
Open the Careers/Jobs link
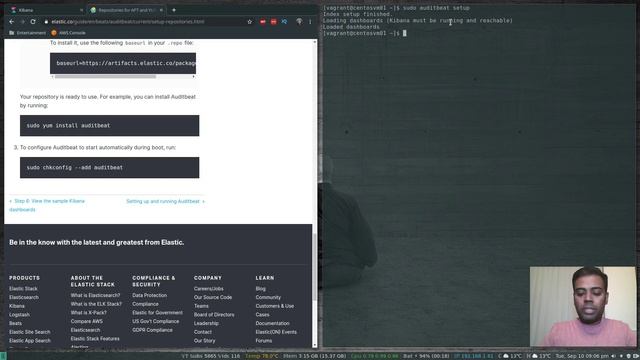pos(209,289)
